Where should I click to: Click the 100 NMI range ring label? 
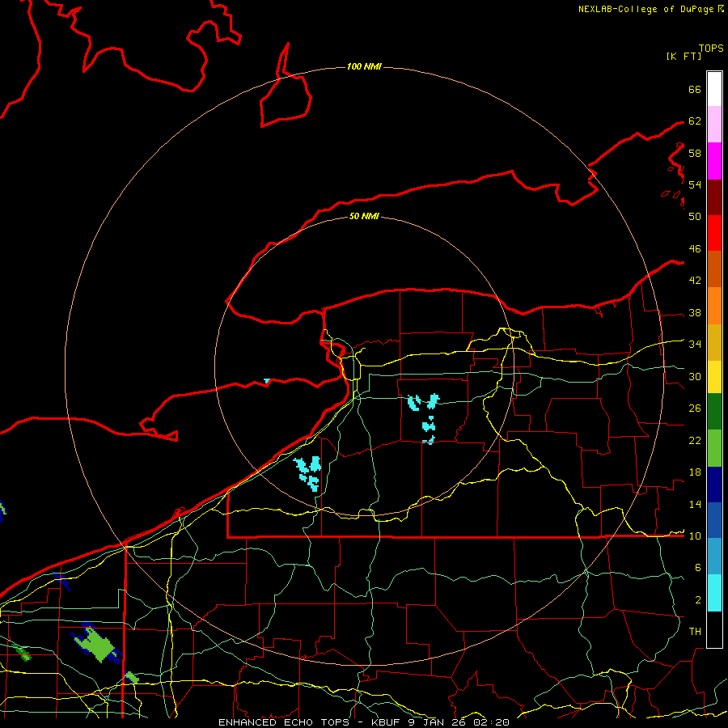(364, 67)
